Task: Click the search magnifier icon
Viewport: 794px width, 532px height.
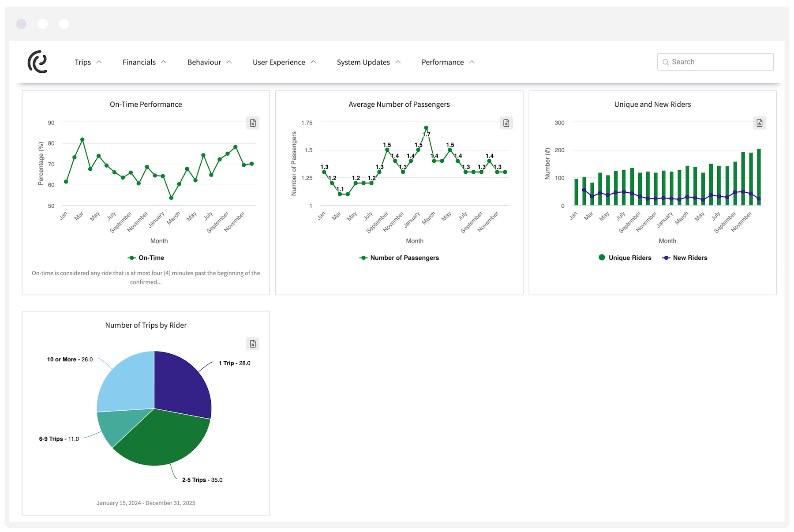Action: point(666,62)
